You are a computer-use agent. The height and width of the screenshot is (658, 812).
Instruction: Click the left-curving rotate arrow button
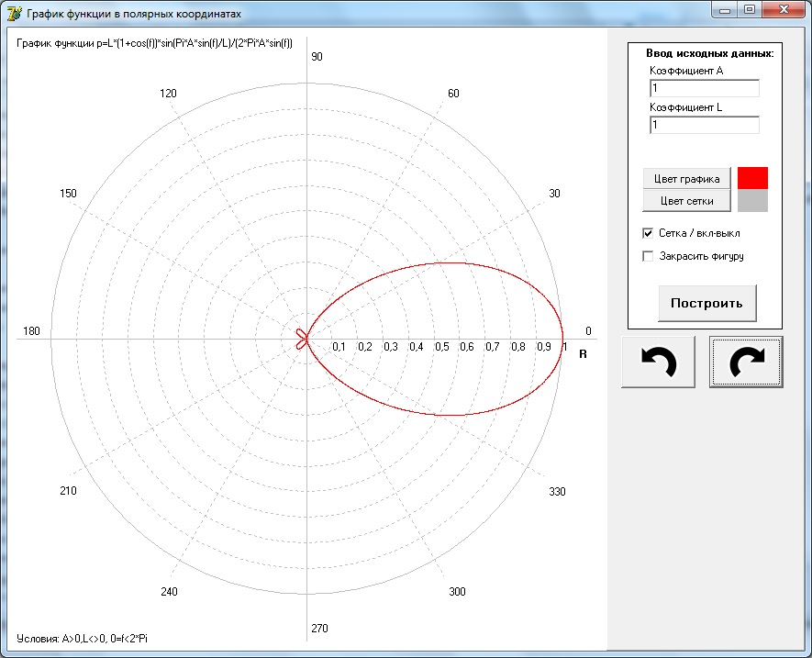[x=658, y=362]
